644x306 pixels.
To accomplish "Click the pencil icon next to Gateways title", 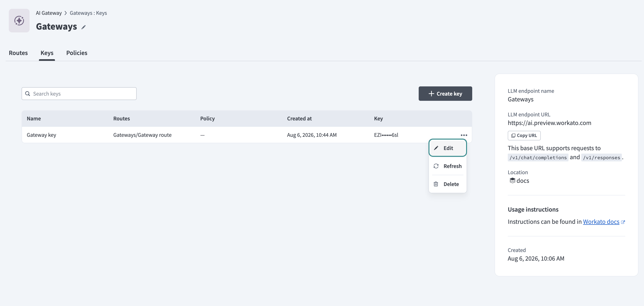I will tap(83, 27).
